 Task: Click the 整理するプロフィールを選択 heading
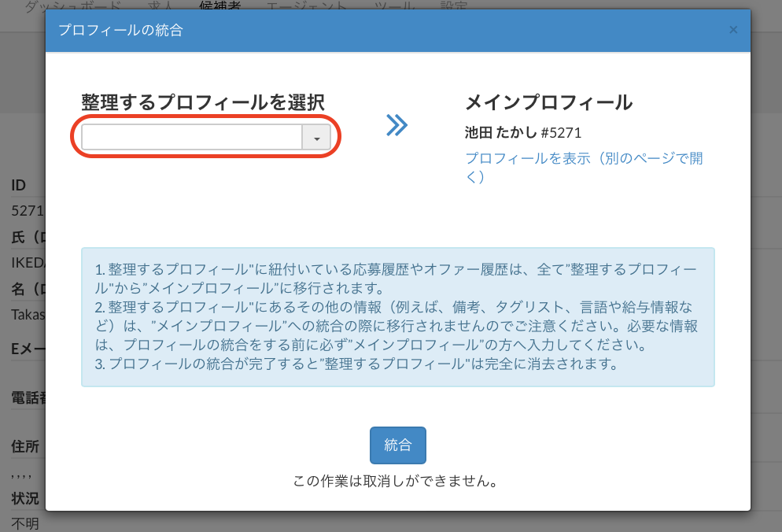tap(203, 102)
